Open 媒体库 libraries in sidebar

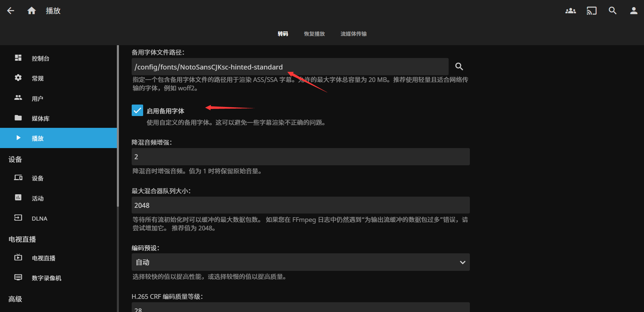click(x=40, y=119)
